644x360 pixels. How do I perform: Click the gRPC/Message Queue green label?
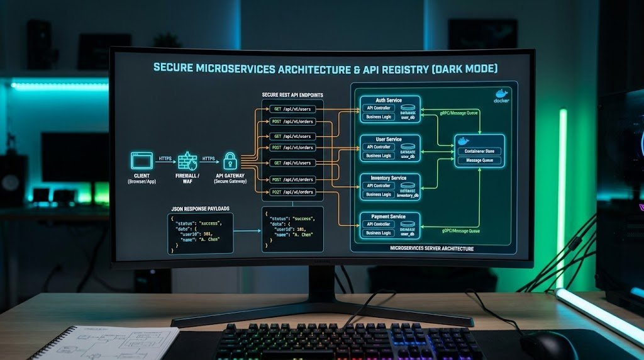tap(458, 113)
